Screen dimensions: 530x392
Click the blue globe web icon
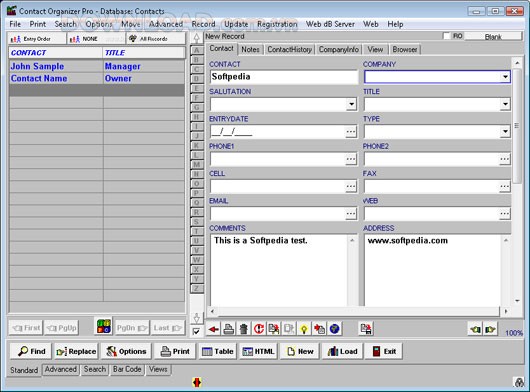335,328
